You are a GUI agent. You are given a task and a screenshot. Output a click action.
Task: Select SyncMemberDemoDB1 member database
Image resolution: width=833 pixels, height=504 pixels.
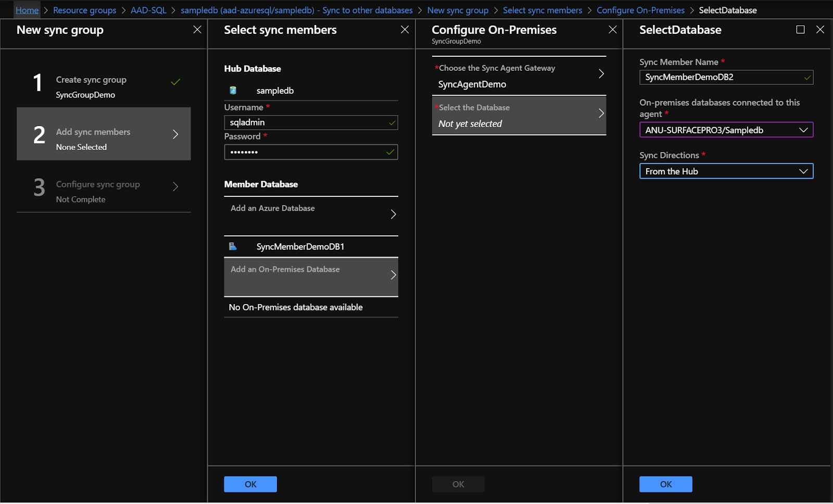point(311,247)
